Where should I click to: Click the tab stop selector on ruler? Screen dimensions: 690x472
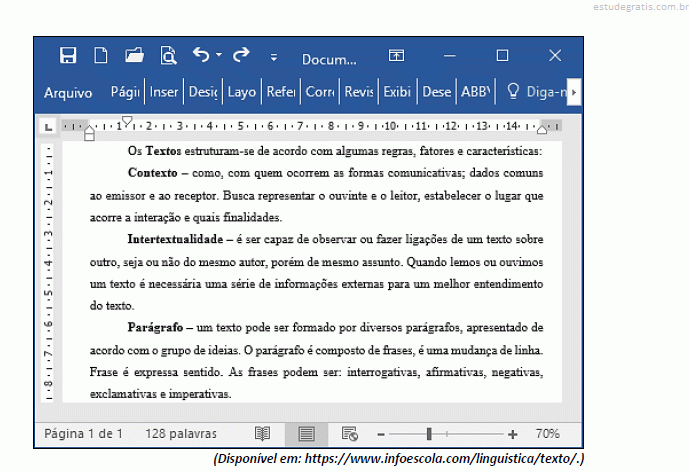pos(48,127)
